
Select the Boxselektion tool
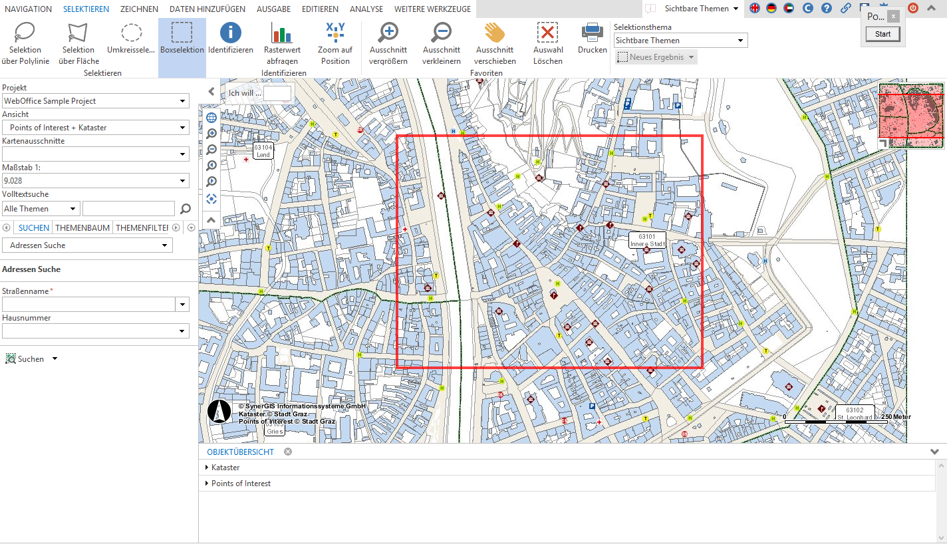tap(182, 42)
